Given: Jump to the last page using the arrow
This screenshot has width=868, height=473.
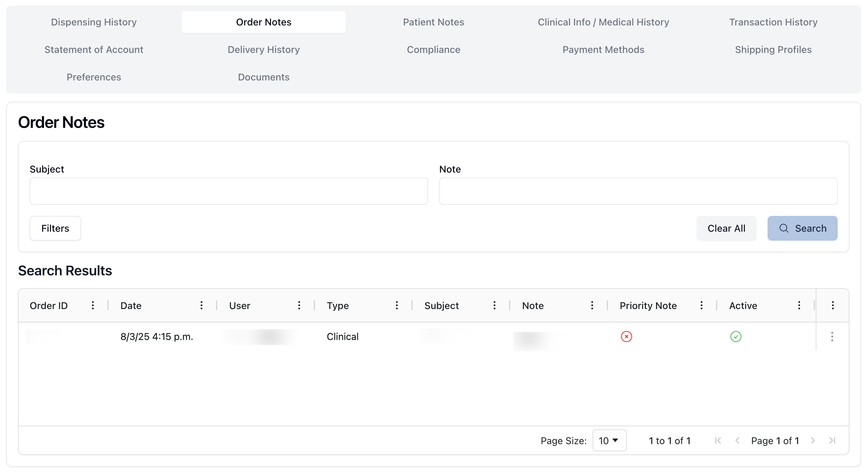Looking at the screenshot, I should [x=832, y=440].
